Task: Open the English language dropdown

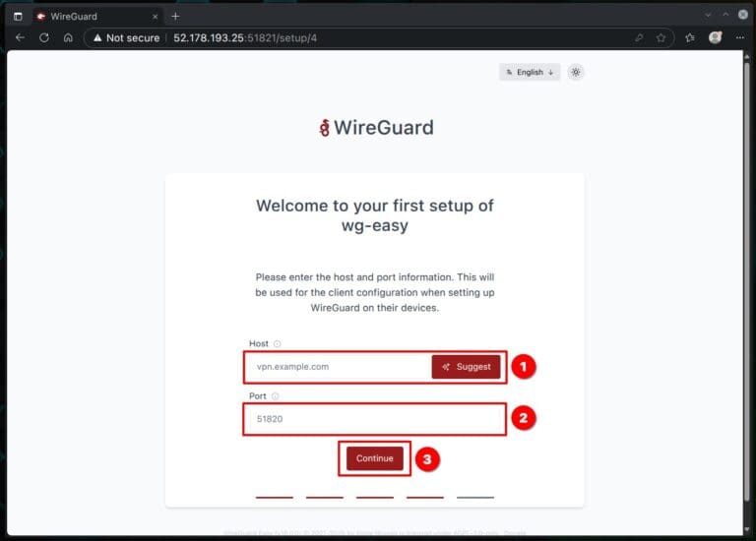Action: pyautogui.click(x=530, y=72)
